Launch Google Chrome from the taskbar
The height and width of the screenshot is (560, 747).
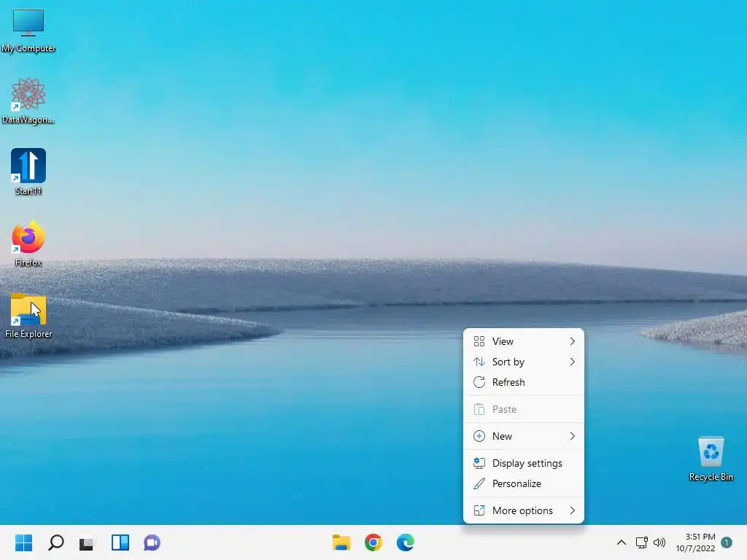click(x=373, y=542)
